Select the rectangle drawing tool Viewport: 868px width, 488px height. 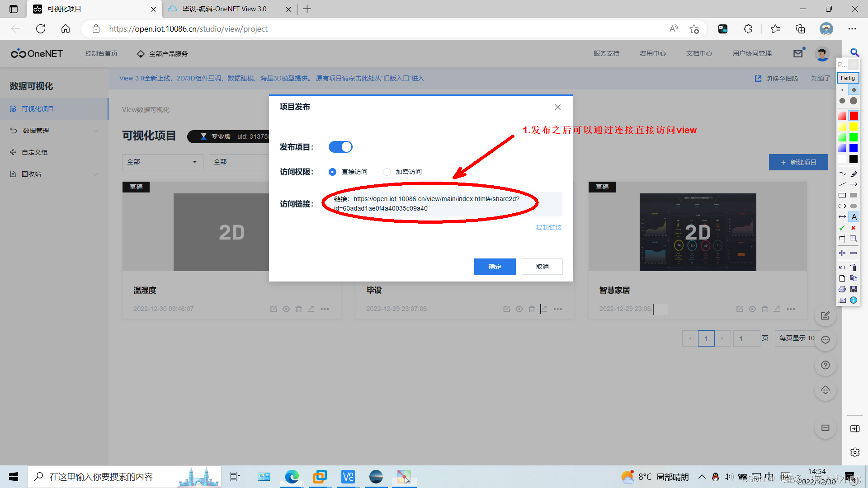click(842, 195)
